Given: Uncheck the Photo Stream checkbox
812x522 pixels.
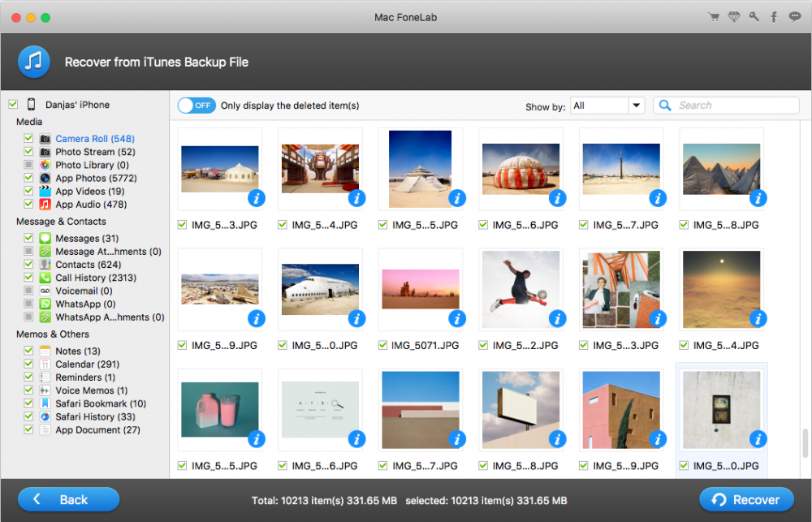Looking at the screenshot, I should click(28, 152).
